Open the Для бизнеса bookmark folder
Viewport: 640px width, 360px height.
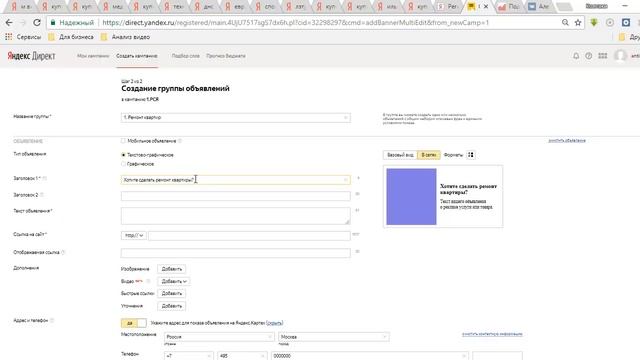tap(71, 37)
